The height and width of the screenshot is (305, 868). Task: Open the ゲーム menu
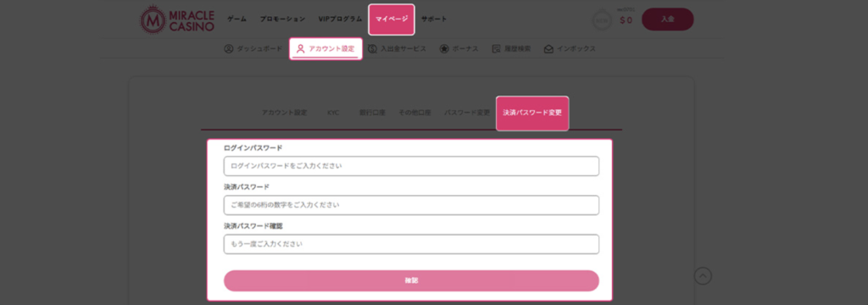click(x=237, y=19)
